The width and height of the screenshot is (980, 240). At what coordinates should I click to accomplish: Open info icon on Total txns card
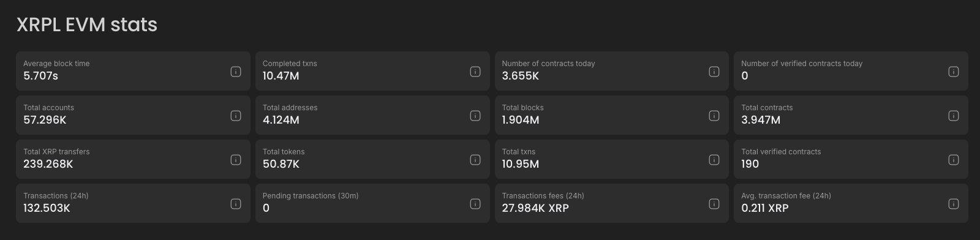click(714, 160)
